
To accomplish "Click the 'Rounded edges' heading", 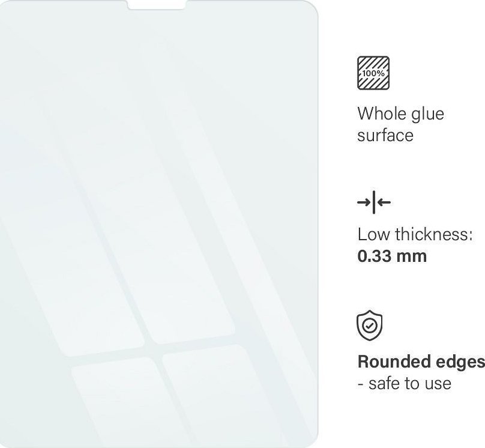I will 421,362.
